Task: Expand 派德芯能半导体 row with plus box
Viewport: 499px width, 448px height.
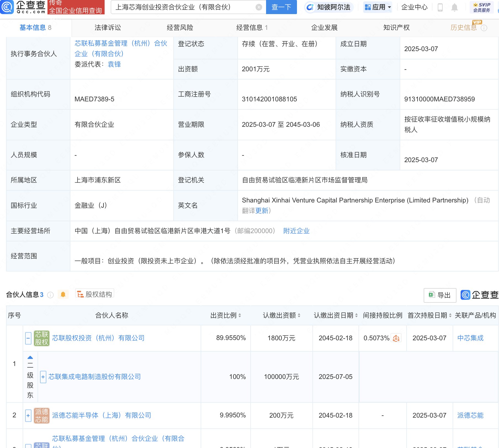Action: click(28, 415)
